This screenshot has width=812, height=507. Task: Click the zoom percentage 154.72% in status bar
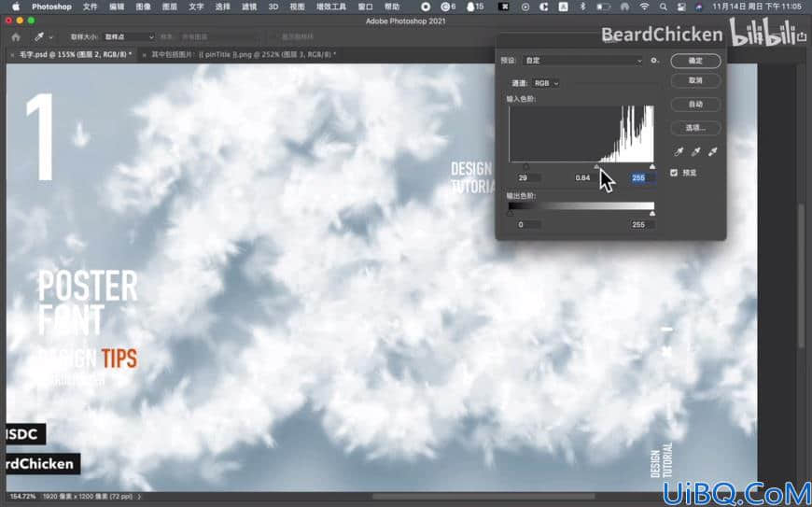[x=22, y=497]
